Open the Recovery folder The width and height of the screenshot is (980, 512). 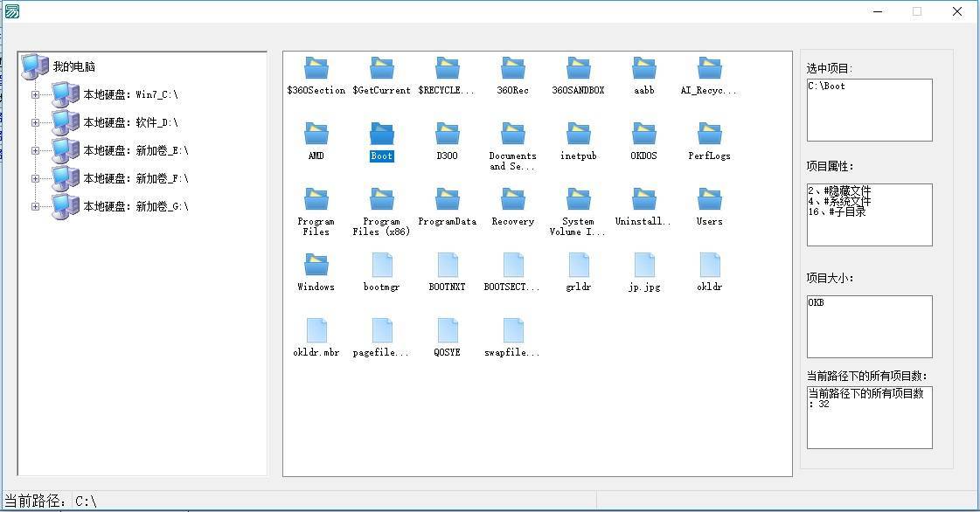[513, 200]
